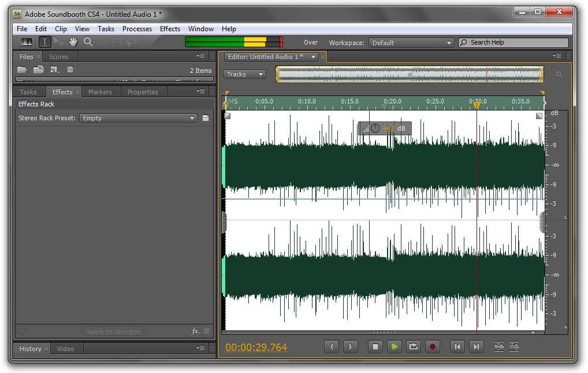Click the zoom-out icon beside overview bar
The image size is (588, 373).
[x=559, y=73]
